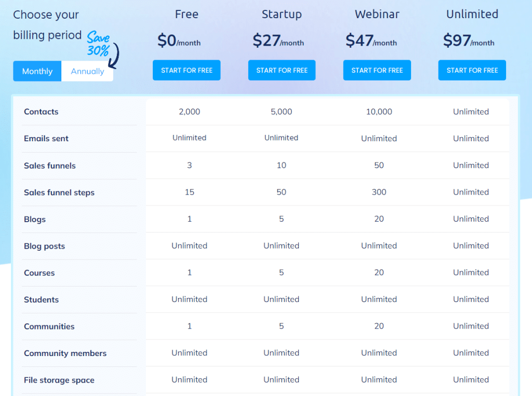Click the Sales funnels row label

(x=49, y=166)
